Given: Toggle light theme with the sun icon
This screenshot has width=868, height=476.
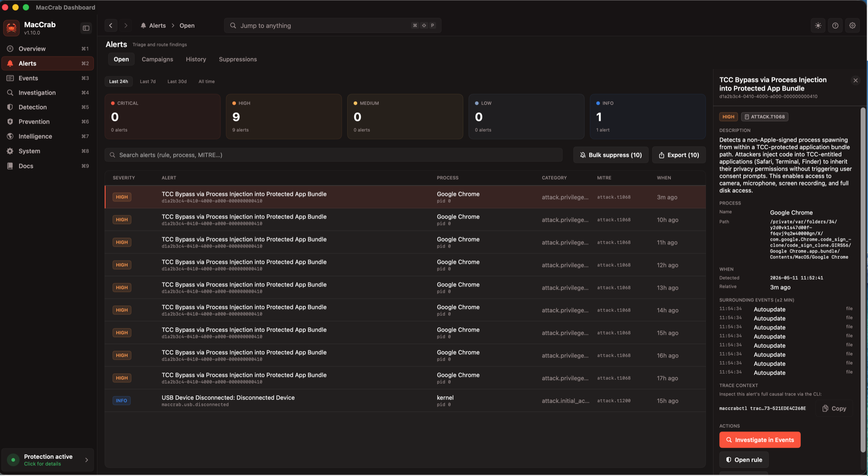Looking at the screenshot, I should (818, 26).
